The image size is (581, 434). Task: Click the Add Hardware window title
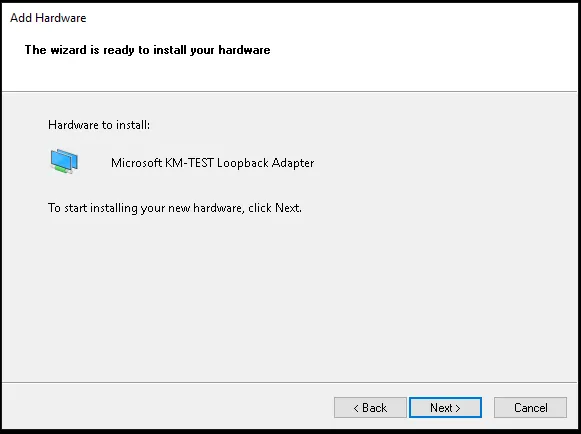(x=48, y=18)
